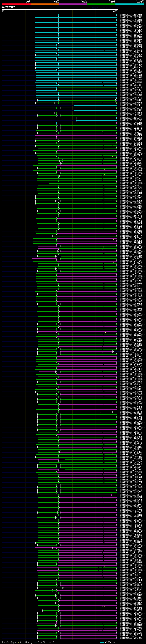The height and width of the screenshot is (644, 146).
Task: Select hit UniRef100_A9TH11
Action: (131, 98)
